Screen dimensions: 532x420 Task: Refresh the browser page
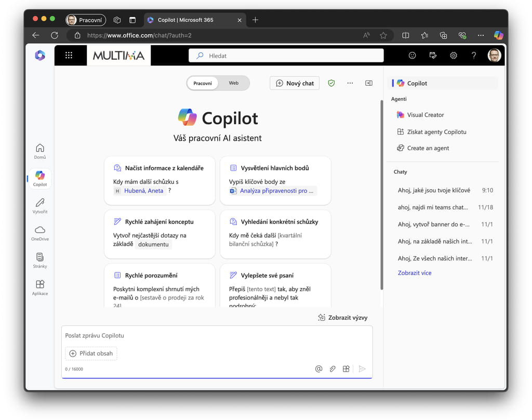(54, 35)
